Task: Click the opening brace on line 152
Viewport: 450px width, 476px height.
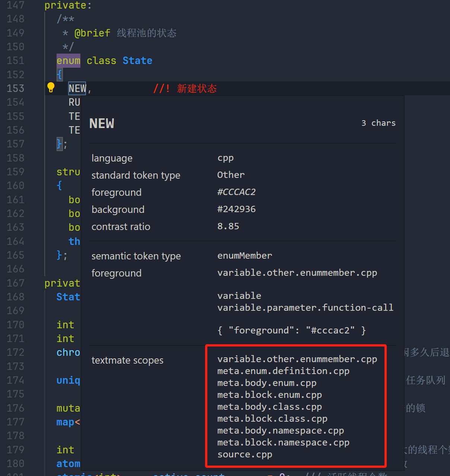Action: [60, 74]
